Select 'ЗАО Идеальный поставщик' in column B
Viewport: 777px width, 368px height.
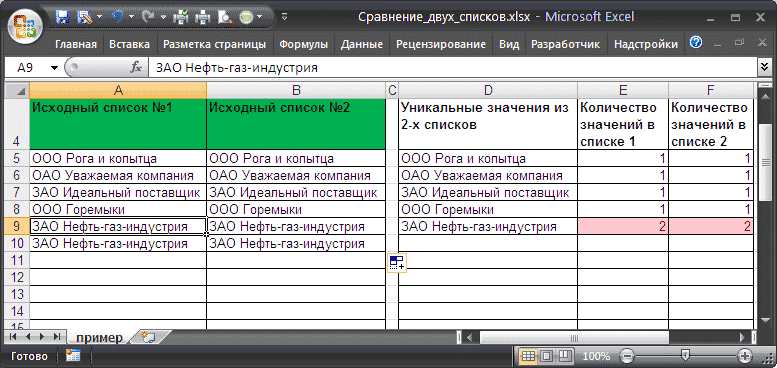coord(296,192)
